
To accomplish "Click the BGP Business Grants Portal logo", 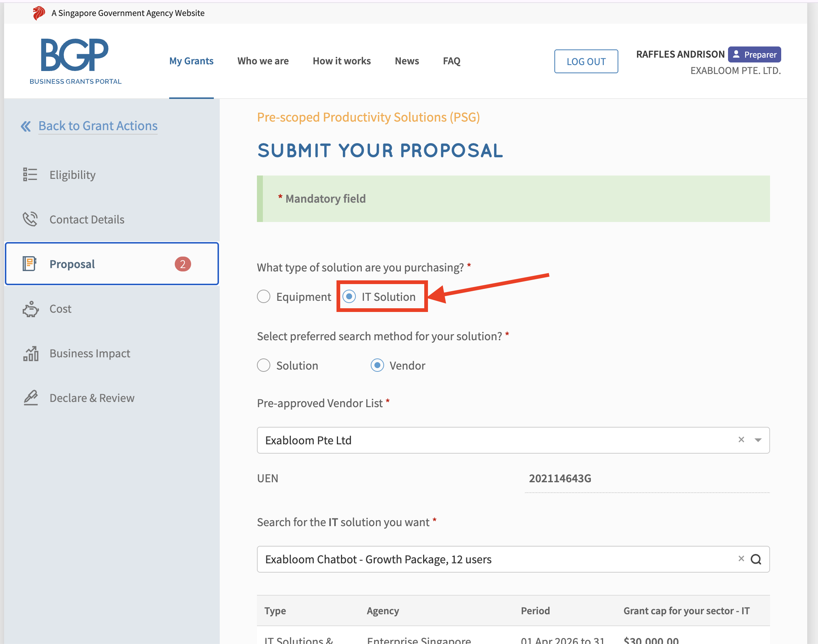I will [x=75, y=61].
